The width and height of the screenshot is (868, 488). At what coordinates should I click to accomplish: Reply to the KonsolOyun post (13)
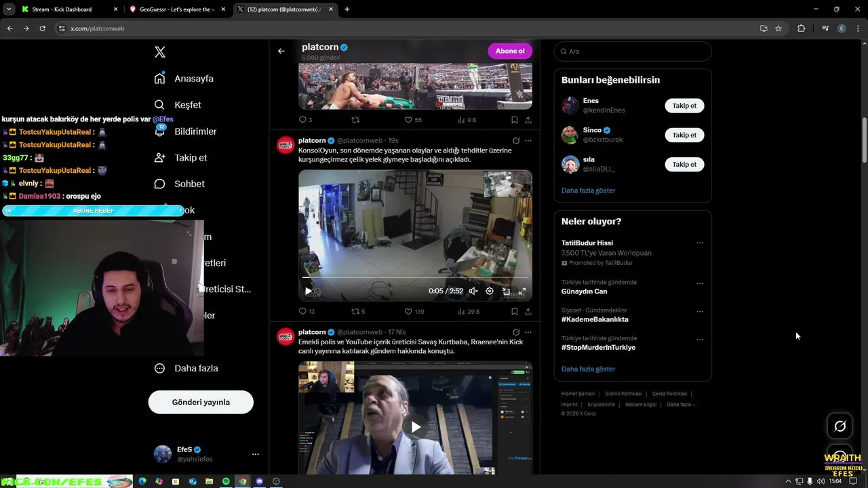(307, 312)
